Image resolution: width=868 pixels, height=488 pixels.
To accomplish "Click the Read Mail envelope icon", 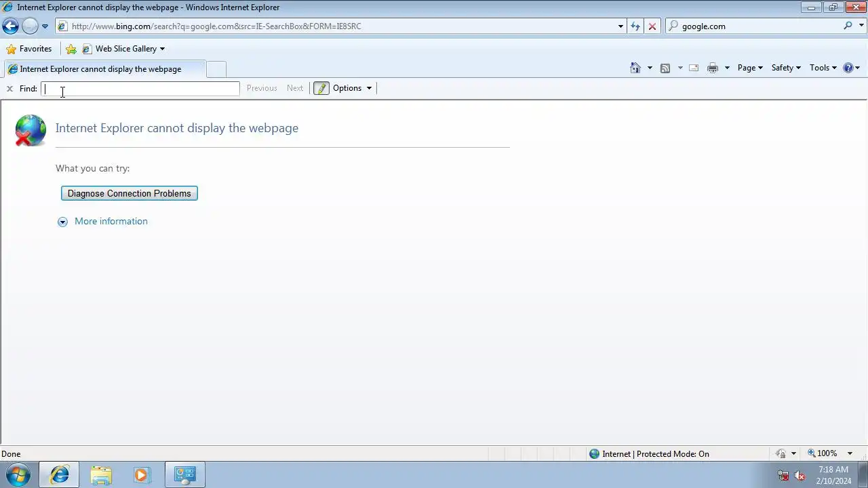I will [694, 68].
